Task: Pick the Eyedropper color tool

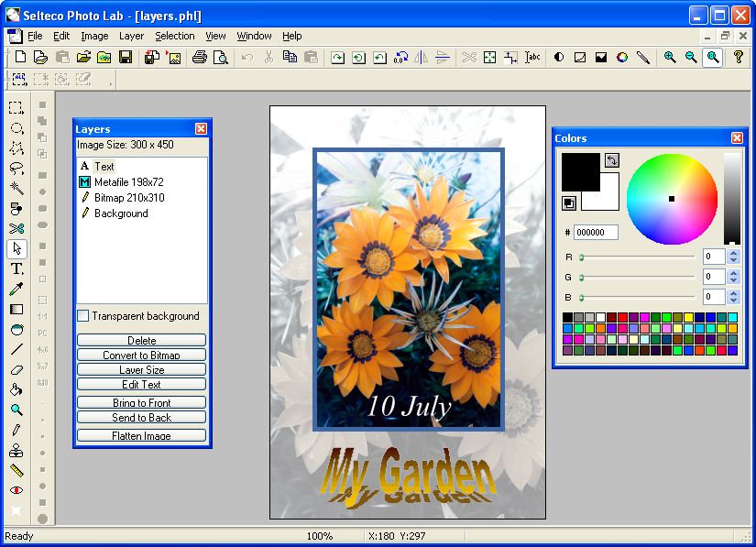Action: [16, 289]
